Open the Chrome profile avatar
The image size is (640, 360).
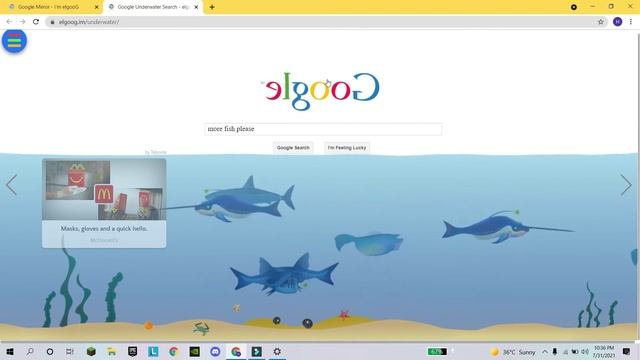(617, 22)
